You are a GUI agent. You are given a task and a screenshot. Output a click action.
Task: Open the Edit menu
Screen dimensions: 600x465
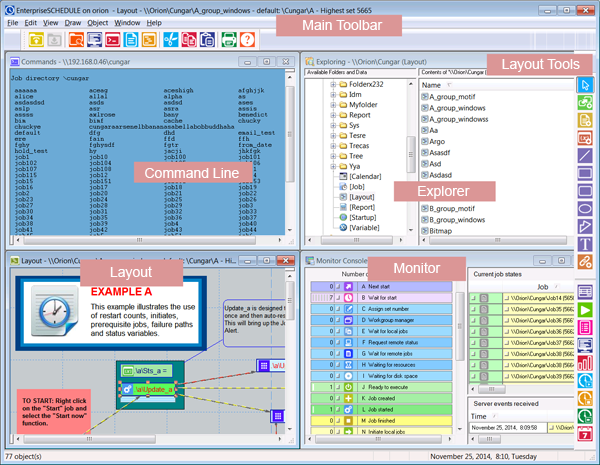[x=31, y=23]
